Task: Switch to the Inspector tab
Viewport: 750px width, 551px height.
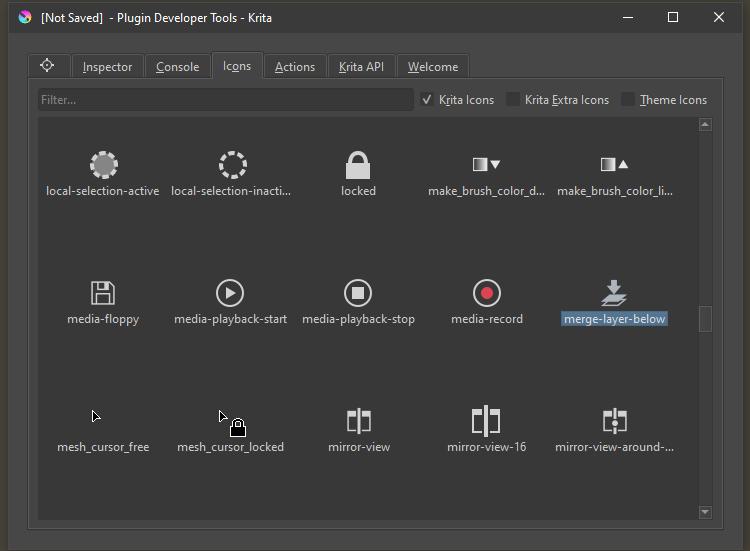Action: [107, 67]
